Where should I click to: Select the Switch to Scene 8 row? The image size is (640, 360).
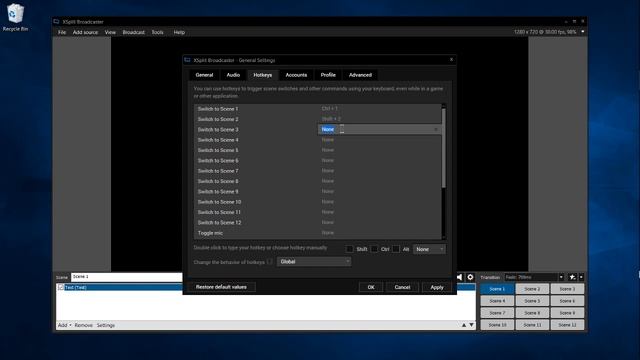click(318, 181)
